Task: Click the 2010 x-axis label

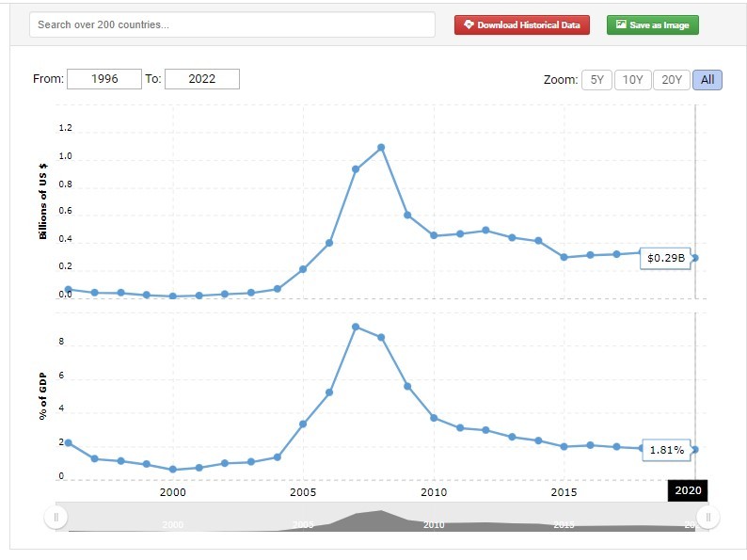Action: [434, 492]
